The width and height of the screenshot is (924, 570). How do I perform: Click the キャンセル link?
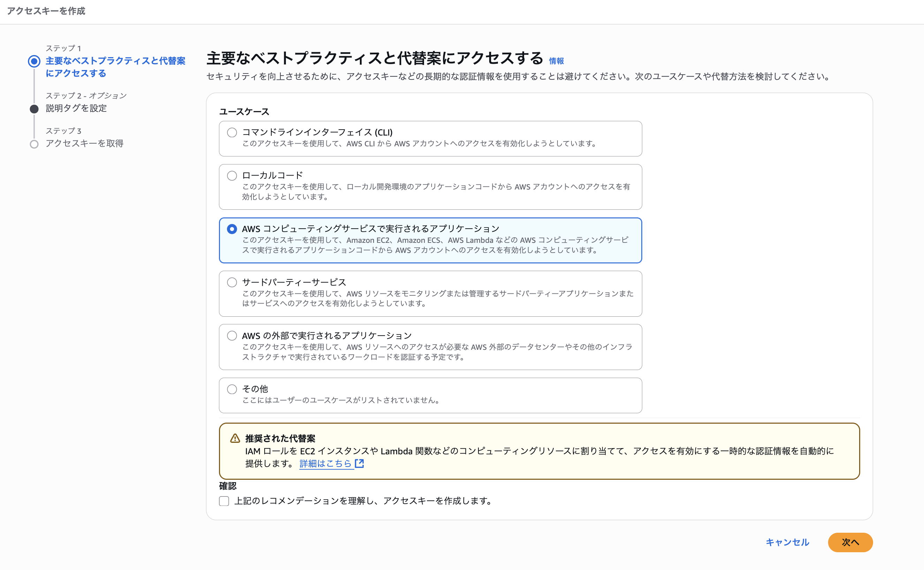pos(787,542)
